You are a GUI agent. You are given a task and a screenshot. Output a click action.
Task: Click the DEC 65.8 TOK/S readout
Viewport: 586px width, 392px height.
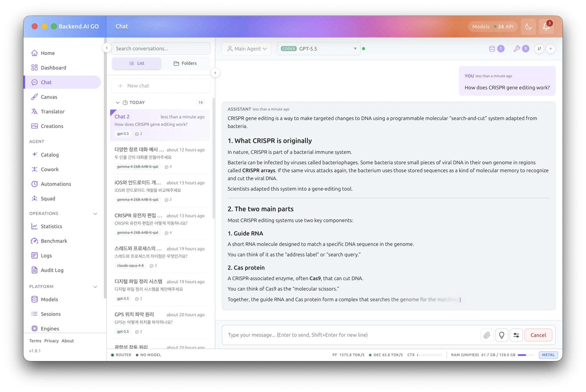point(386,355)
